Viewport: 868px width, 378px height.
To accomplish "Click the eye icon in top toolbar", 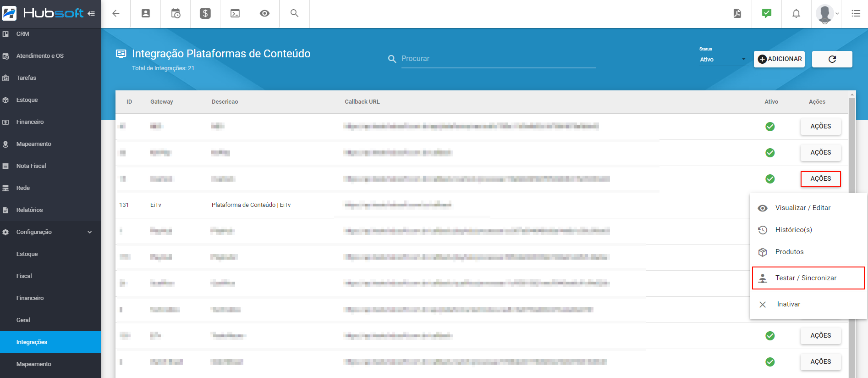I will point(264,13).
